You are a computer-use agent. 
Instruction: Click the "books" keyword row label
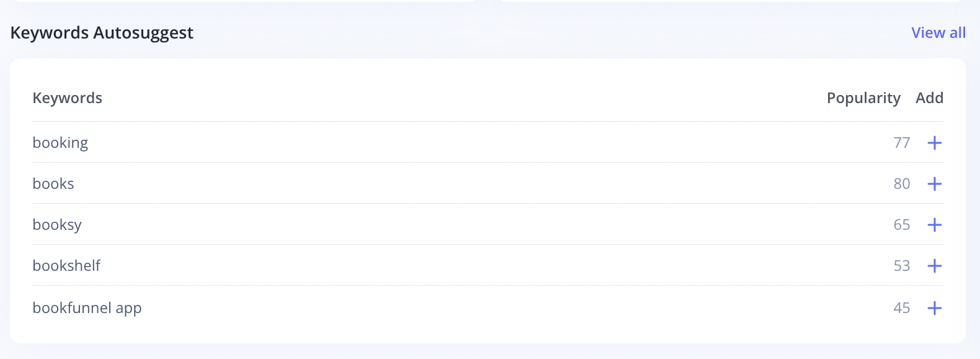click(x=53, y=184)
